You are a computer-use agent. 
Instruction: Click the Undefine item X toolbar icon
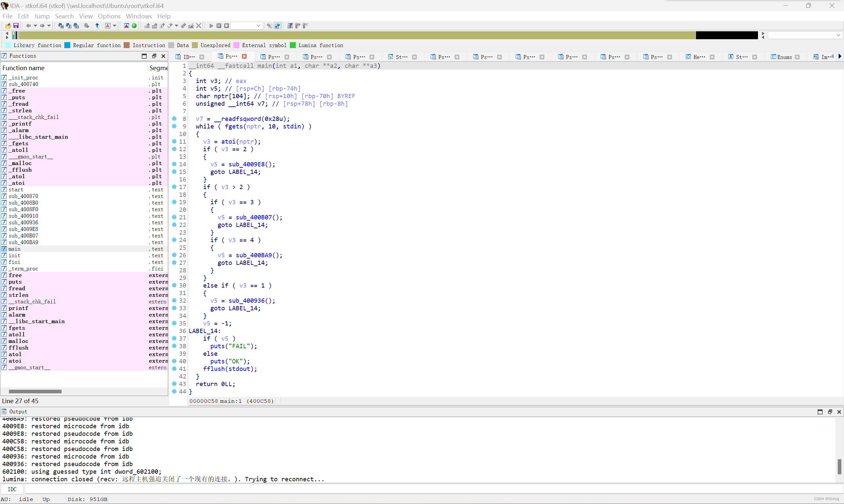(199, 25)
